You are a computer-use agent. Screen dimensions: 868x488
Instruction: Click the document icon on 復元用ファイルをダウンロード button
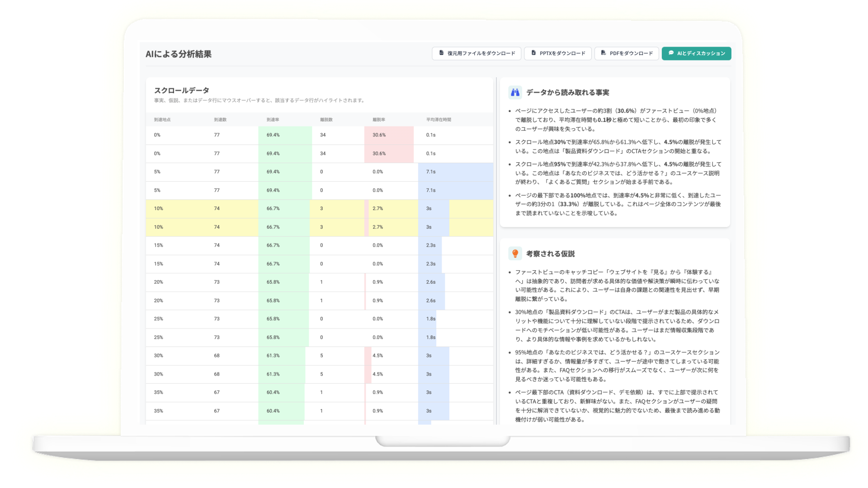441,53
